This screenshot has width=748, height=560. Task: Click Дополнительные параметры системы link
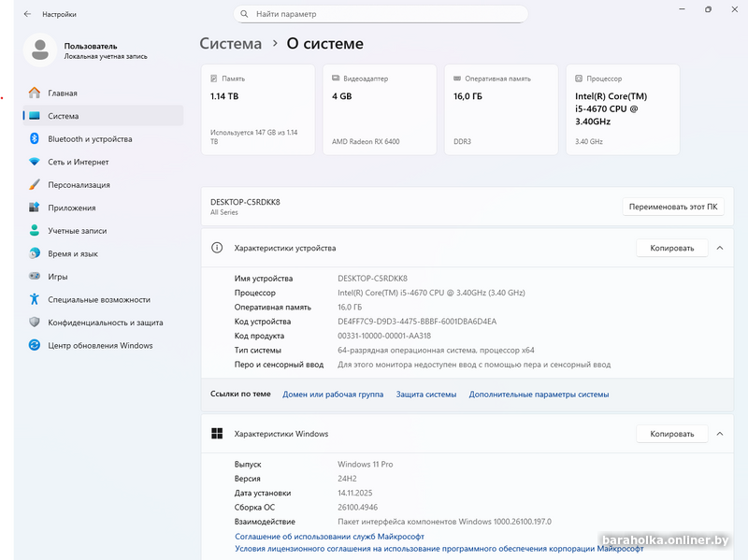tap(539, 395)
